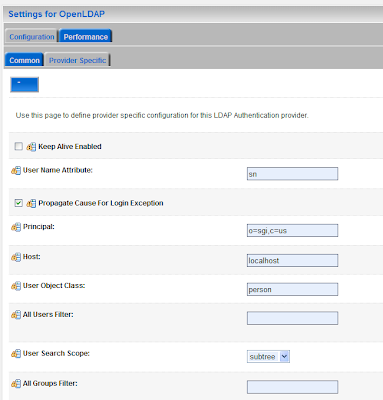Image resolution: width=383 pixels, height=400 pixels.
Task: Click the icon next to Propagate Cause For Login Exception
Action: [31, 203]
